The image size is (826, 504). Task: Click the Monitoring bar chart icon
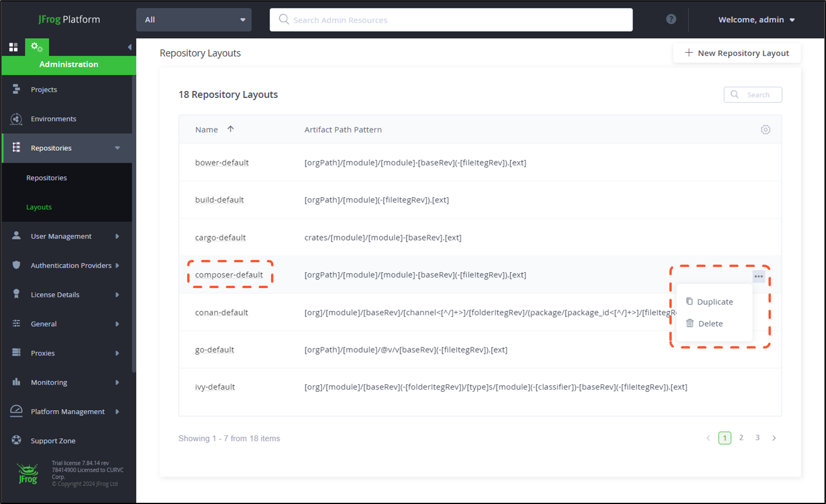16,382
